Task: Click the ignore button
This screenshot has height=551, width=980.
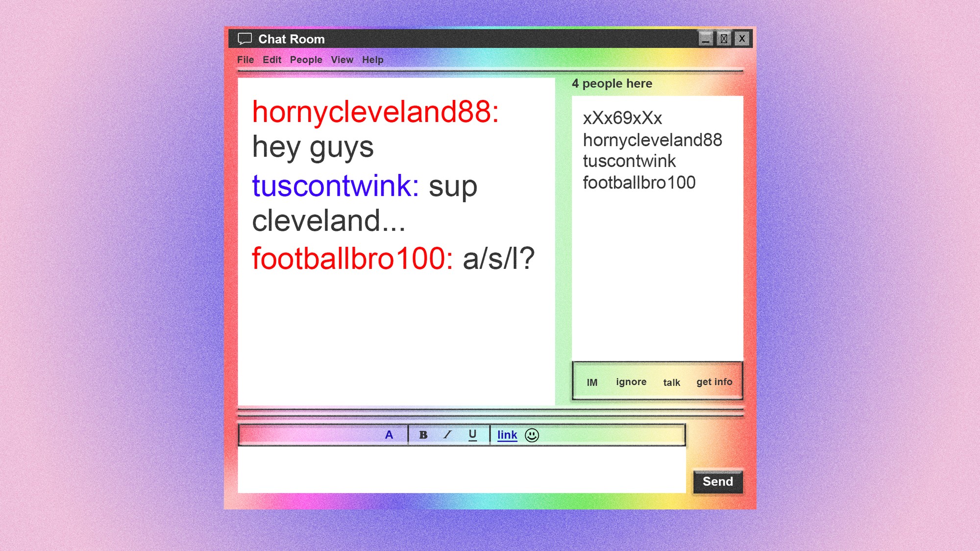Action: point(630,382)
